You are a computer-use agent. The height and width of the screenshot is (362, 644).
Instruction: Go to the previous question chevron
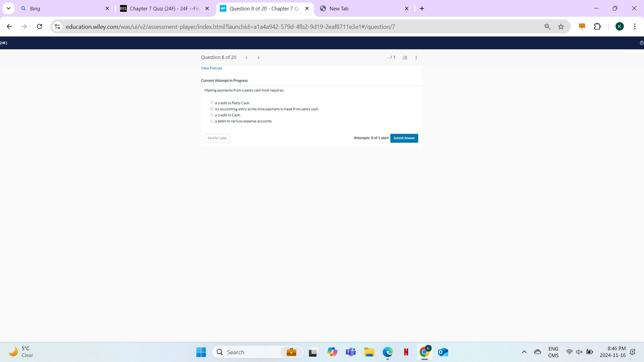pyautogui.click(x=247, y=57)
